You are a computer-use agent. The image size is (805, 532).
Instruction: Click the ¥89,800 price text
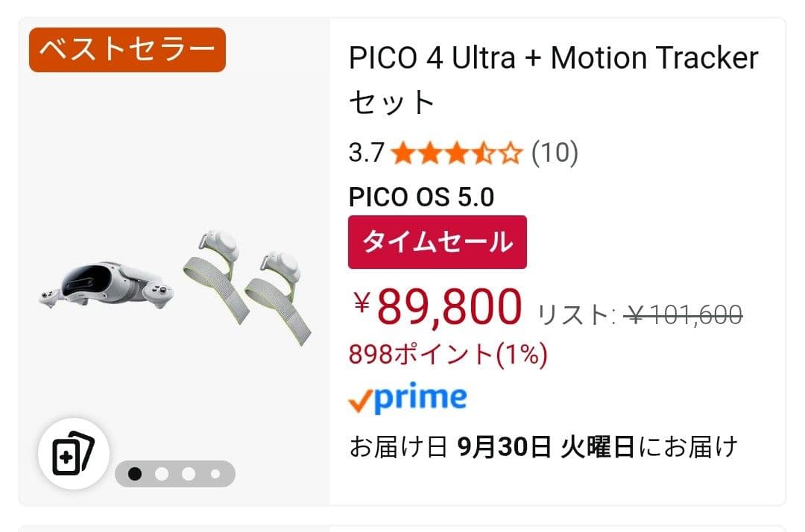pos(436,305)
